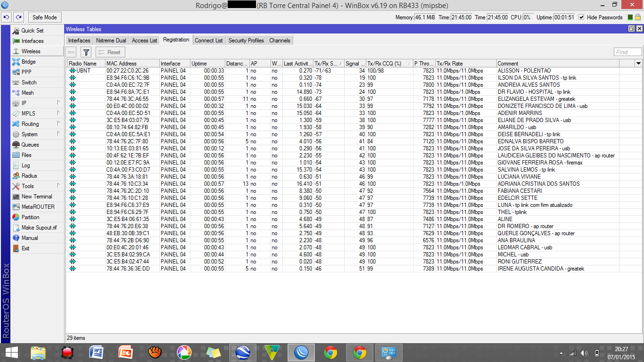Open Word from Windows taskbar
The height and width of the screenshot is (362, 644).
click(97, 352)
